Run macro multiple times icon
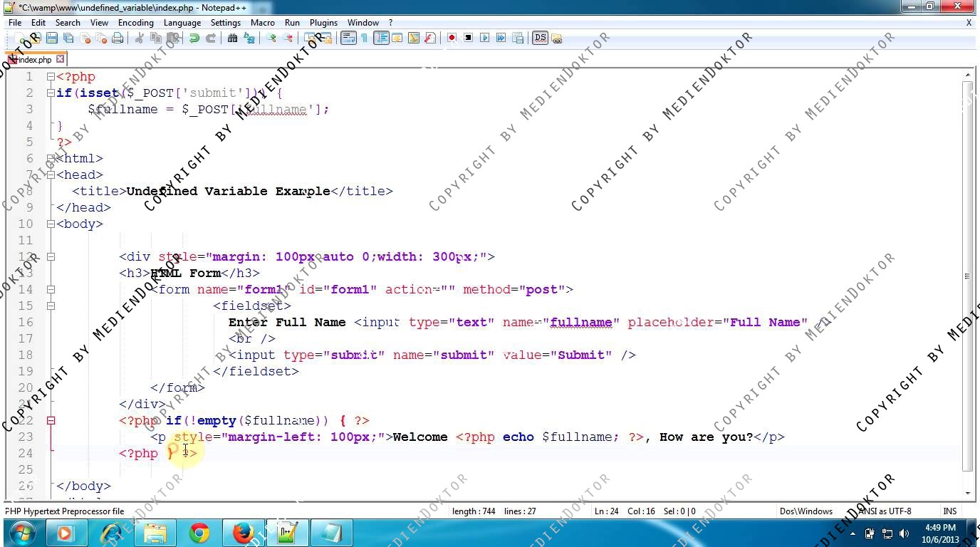 pyautogui.click(x=501, y=38)
